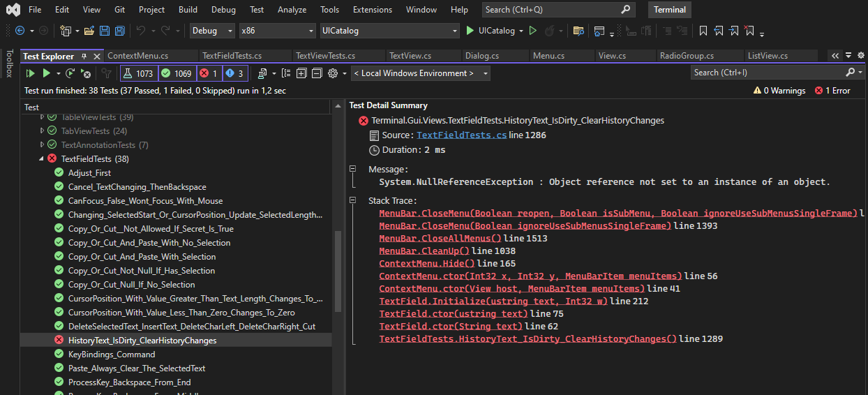Run All Tests in Test Explorer

[30, 73]
